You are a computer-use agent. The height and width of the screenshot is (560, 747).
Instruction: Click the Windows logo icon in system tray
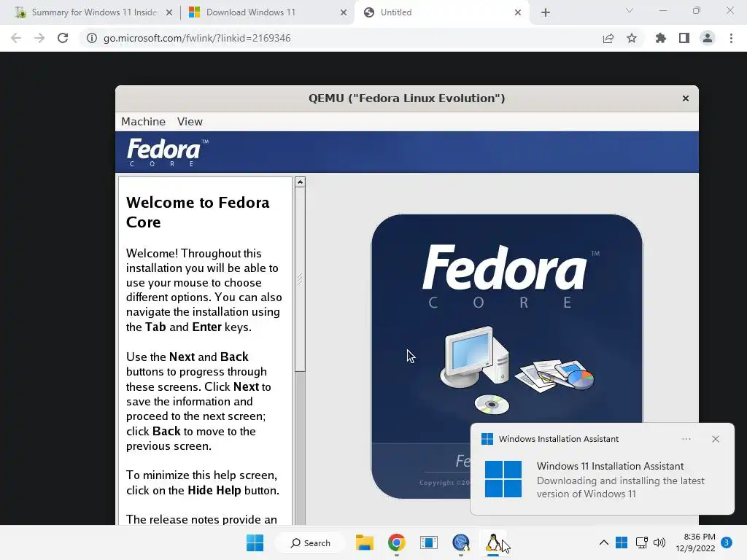click(622, 542)
